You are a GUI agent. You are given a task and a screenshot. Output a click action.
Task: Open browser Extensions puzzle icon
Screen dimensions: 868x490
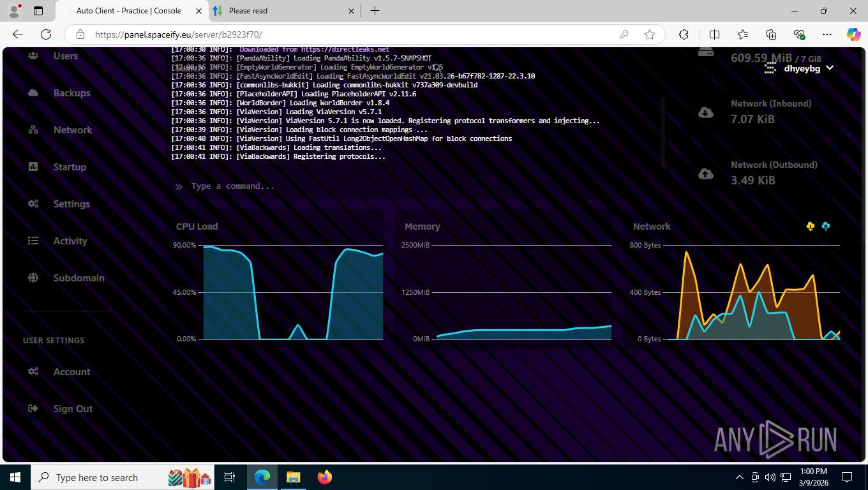[684, 34]
